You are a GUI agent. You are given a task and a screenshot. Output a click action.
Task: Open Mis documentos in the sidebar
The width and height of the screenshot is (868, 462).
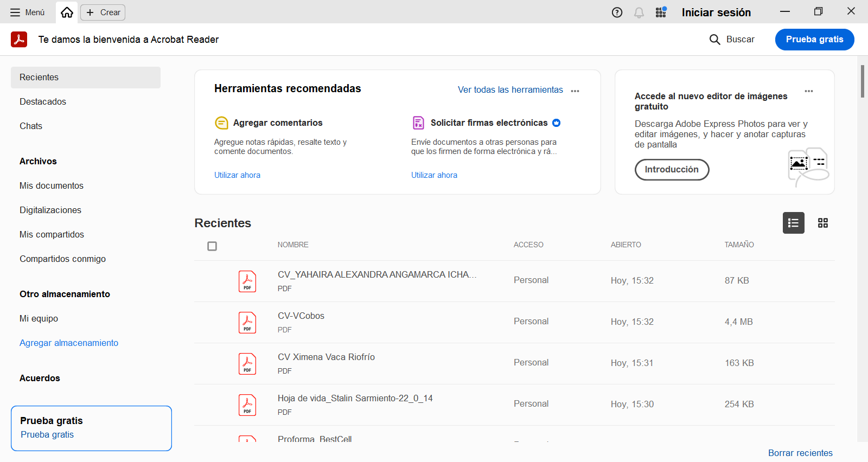click(x=52, y=186)
